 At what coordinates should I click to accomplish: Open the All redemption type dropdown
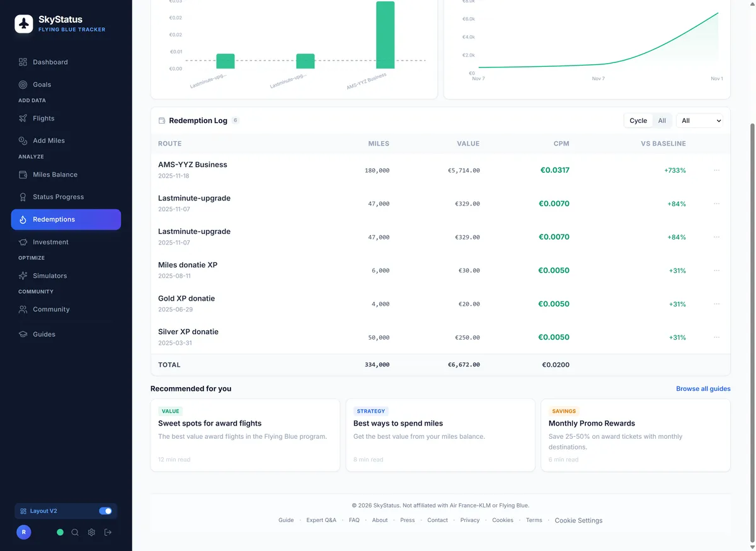(x=699, y=120)
